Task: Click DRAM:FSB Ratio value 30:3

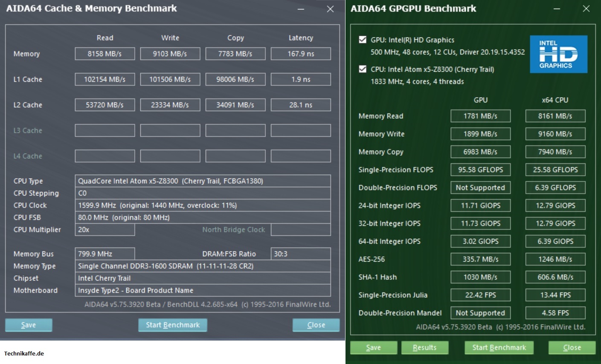Action: (x=301, y=254)
